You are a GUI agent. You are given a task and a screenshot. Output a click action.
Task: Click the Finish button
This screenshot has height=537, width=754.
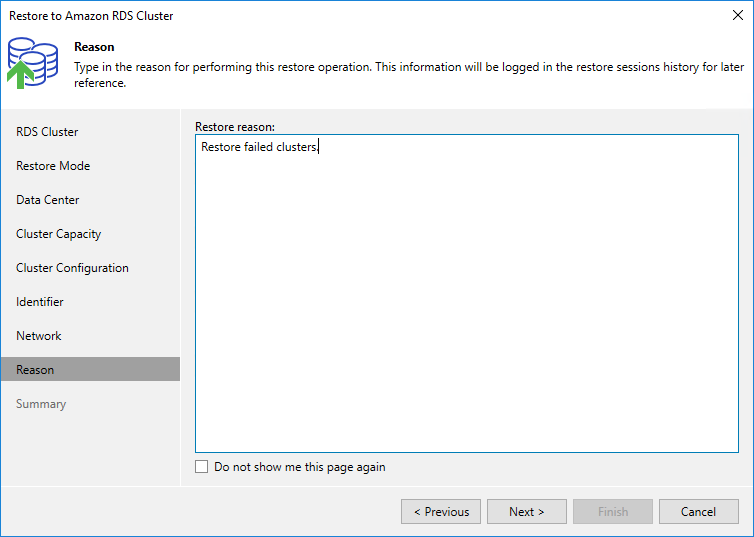point(613,512)
